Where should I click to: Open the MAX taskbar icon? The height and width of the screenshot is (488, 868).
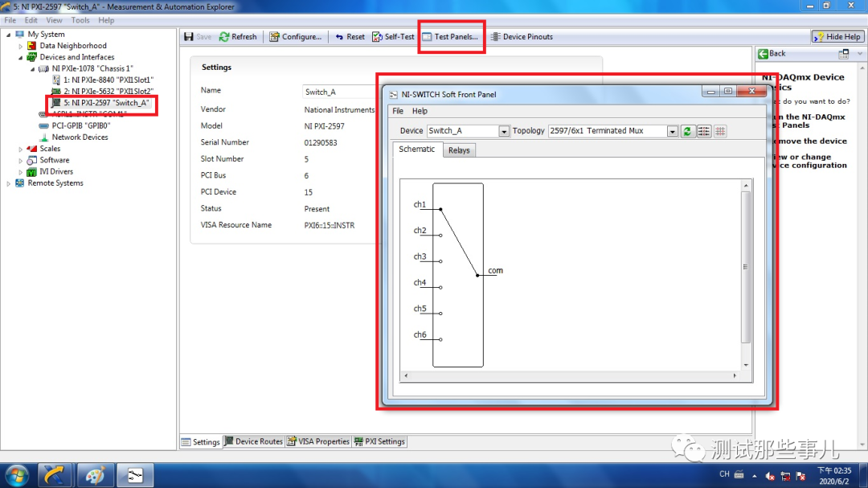pyautogui.click(x=54, y=475)
